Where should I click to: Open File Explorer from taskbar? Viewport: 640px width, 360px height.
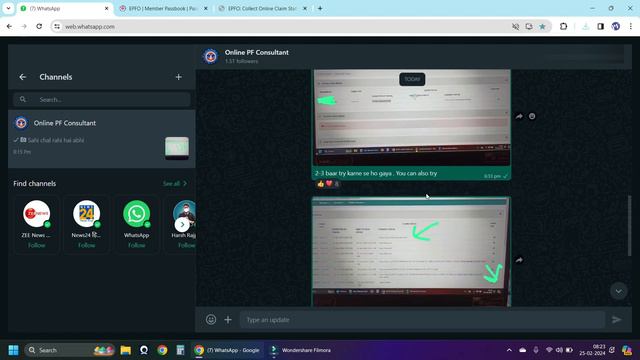click(125, 350)
